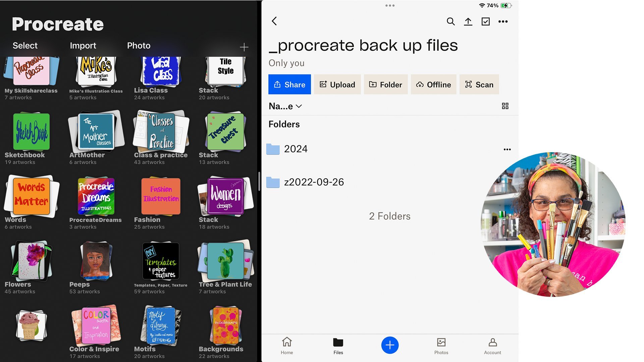Tap the back arrow icon in Files

click(x=275, y=21)
